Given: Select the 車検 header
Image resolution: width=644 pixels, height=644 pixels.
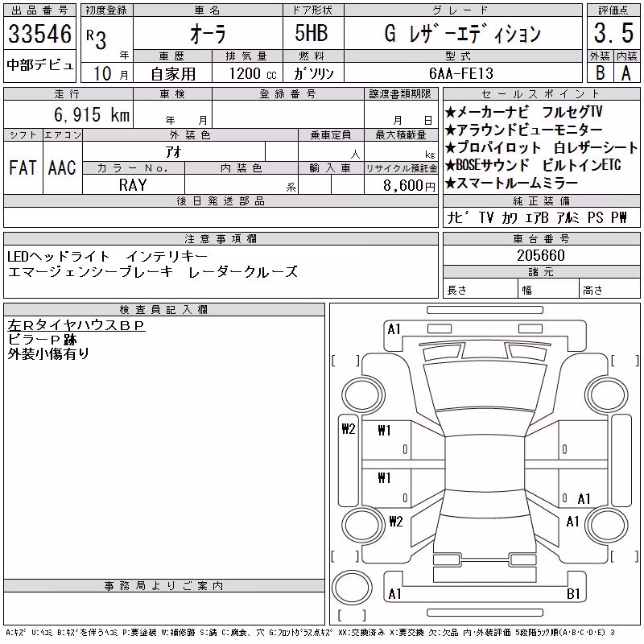Looking at the screenshot, I should coord(172,94).
